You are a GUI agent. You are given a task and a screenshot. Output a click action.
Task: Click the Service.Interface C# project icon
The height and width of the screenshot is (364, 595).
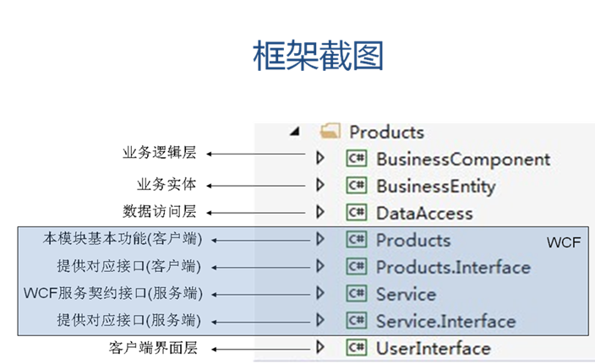tap(357, 321)
